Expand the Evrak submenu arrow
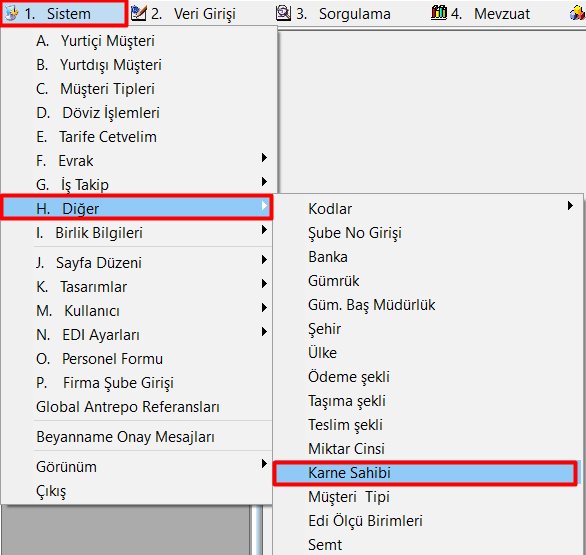Viewport: 586px width, 555px height. tap(264, 157)
